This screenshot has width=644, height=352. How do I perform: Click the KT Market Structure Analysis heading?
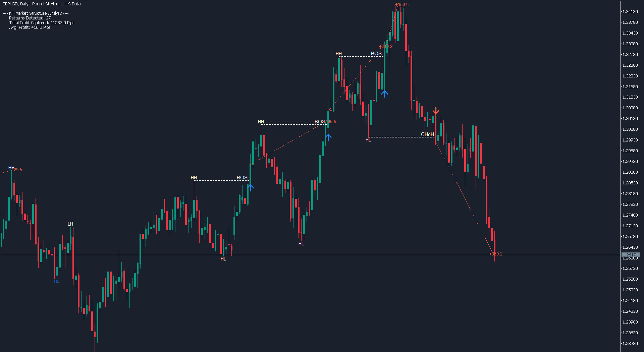tap(36, 13)
